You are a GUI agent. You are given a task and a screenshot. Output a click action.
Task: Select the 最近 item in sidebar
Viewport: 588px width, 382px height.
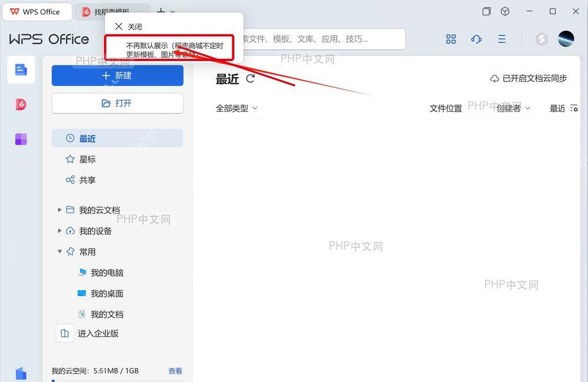point(118,138)
